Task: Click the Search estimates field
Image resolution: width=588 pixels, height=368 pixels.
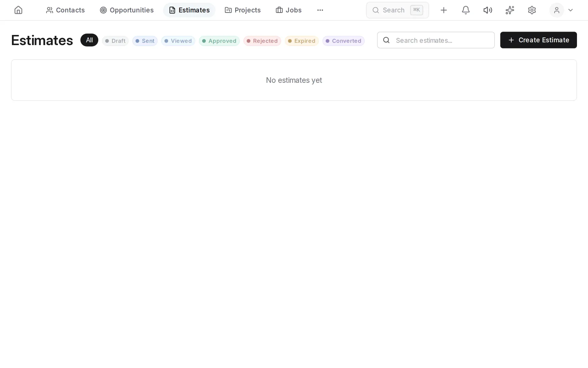Action: pos(436,40)
